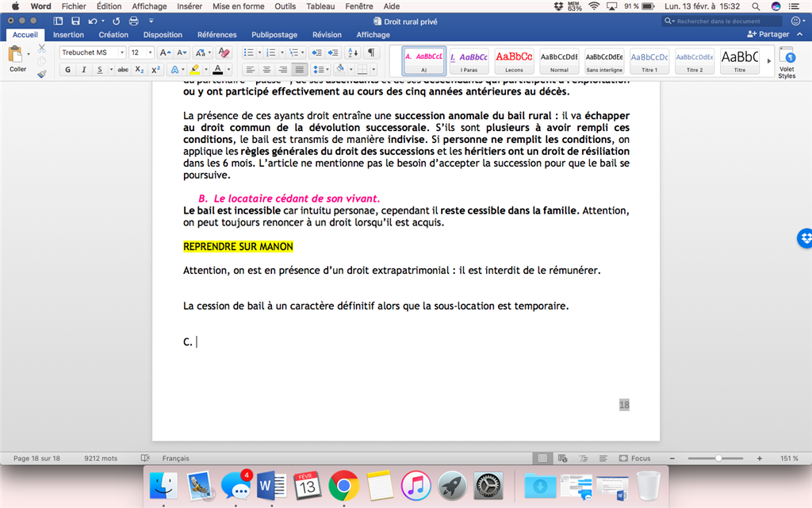Switch to the Références tab
This screenshot has width=812, height=508.
(x=217, y=35)
